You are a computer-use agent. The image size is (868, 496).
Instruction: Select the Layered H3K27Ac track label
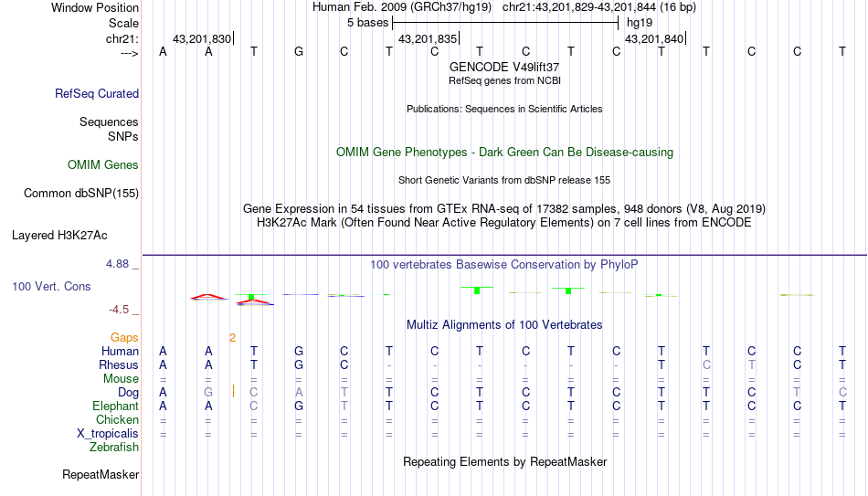click(59, 236)
